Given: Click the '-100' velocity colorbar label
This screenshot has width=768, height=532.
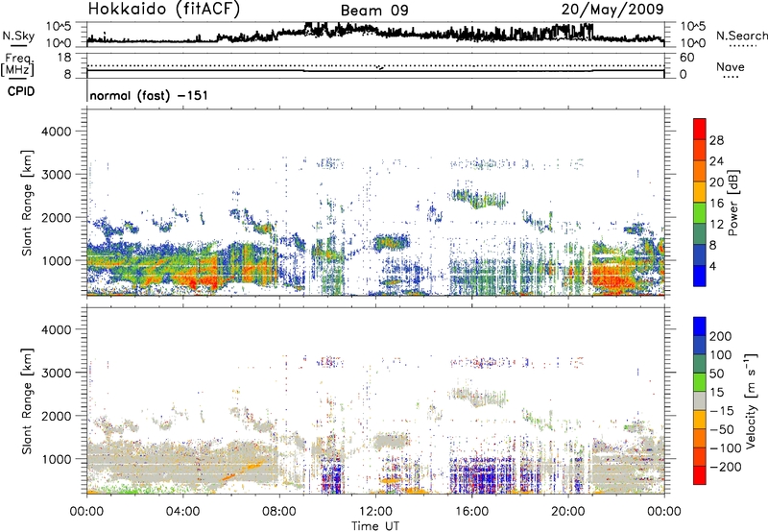Looking at the screenshot, I should 725,448.
